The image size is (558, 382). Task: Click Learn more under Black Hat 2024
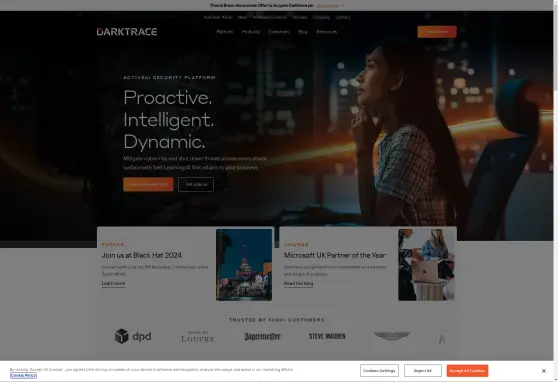[x=113, y=283]
